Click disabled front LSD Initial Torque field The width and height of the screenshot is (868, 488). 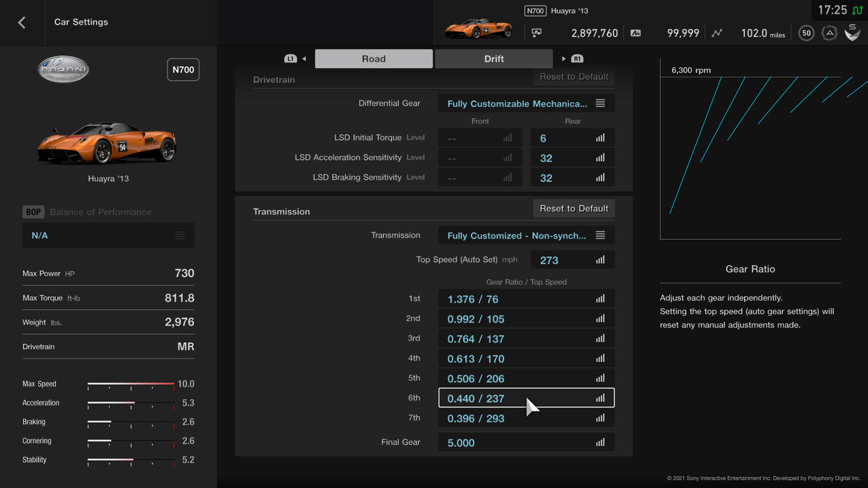click(x=480, y=138)
